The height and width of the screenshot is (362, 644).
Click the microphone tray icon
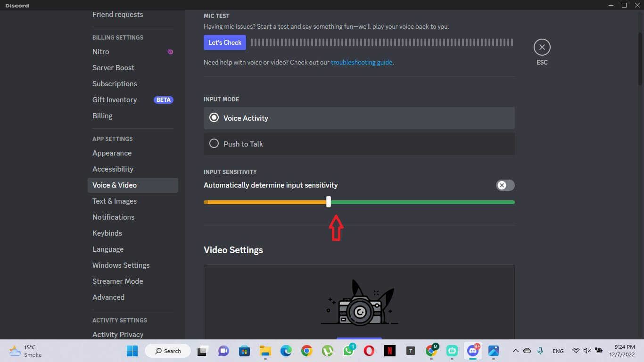540,351
